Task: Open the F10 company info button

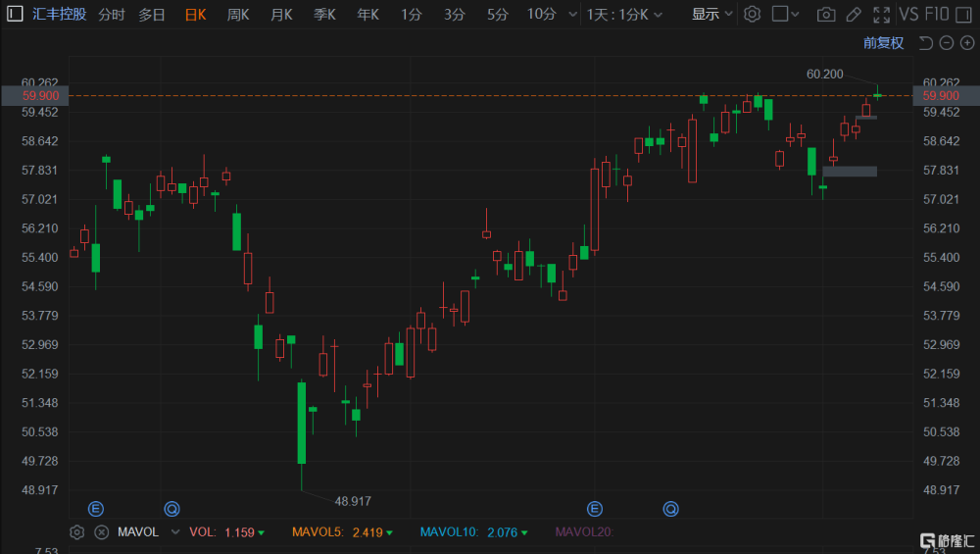Action: 937,14
